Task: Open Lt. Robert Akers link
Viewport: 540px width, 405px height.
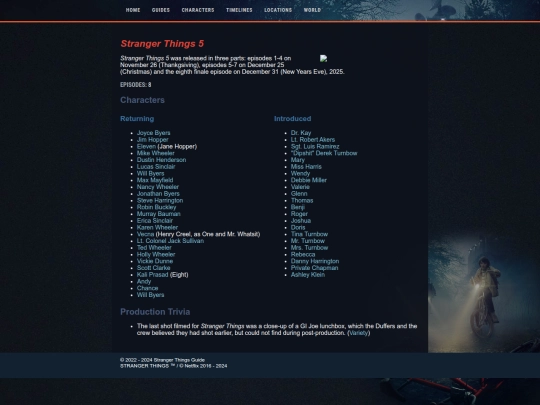Action: tap(313, 140)
